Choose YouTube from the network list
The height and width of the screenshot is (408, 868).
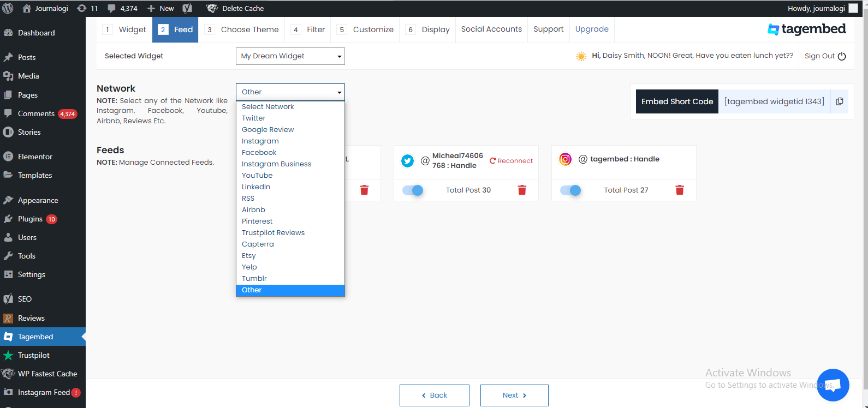290,176
